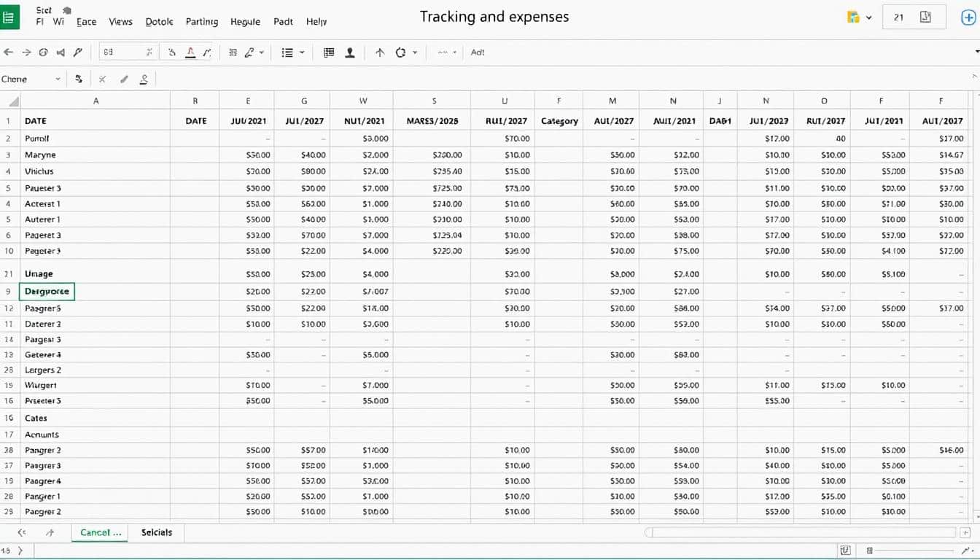Click the status bar chevron near 15
Screen dimensions: 980x560
click(20, 551)
